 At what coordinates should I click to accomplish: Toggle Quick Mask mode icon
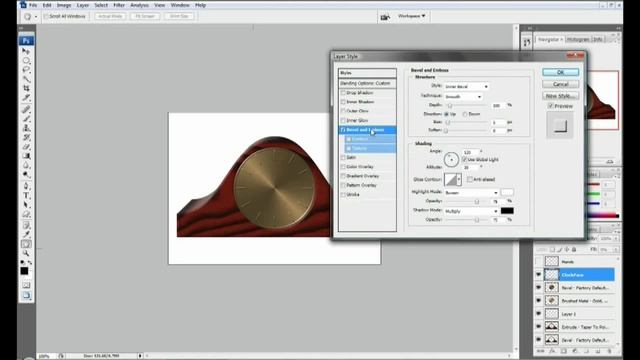click(26, 285)
